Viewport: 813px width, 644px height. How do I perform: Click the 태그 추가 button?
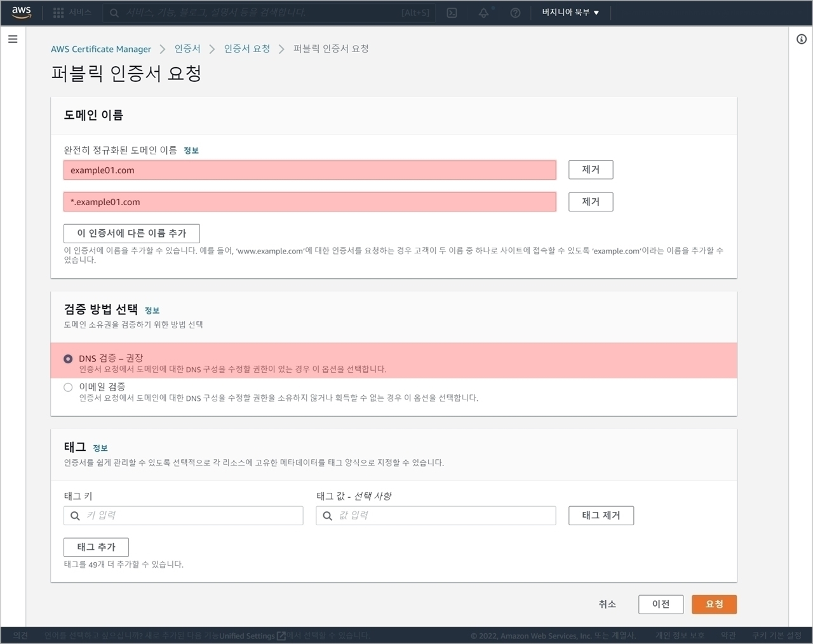(x=96, y=547)
